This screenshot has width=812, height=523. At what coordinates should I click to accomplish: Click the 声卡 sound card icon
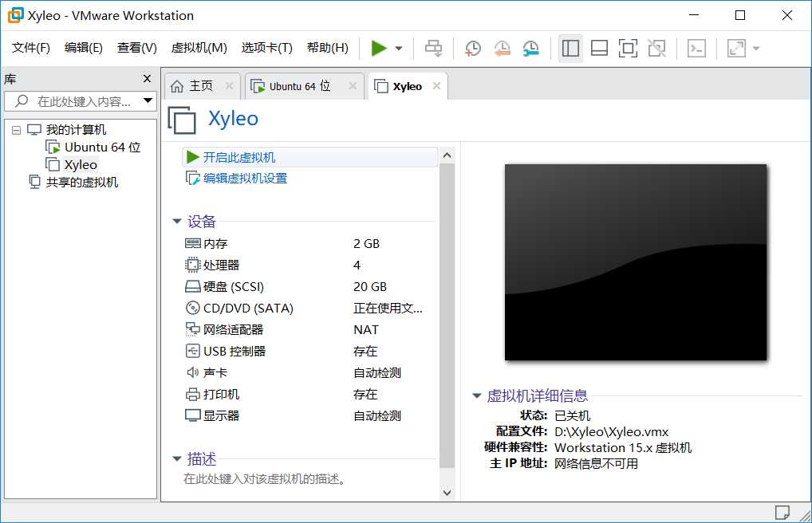tap(193, 373)
